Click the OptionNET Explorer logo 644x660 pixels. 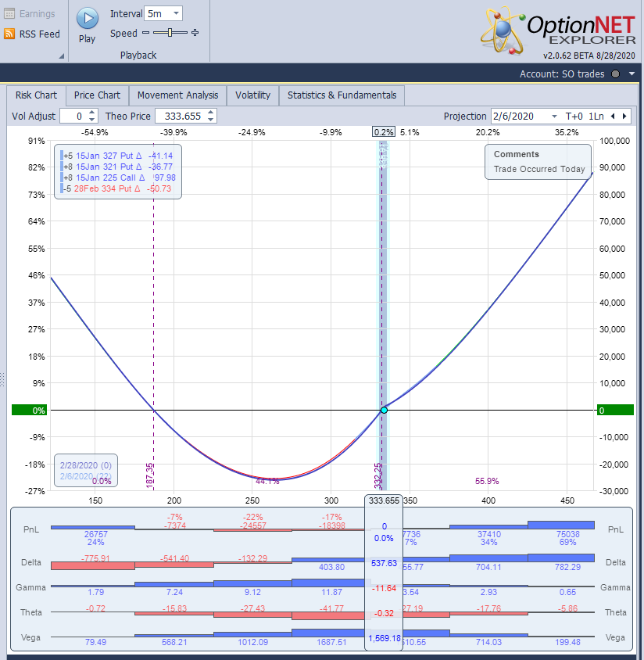coord(558,30)
